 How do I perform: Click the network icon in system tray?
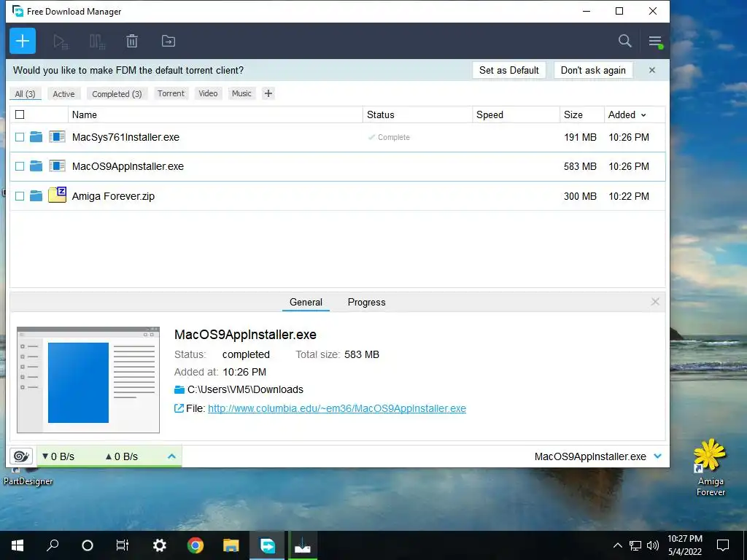click(635, 545)
